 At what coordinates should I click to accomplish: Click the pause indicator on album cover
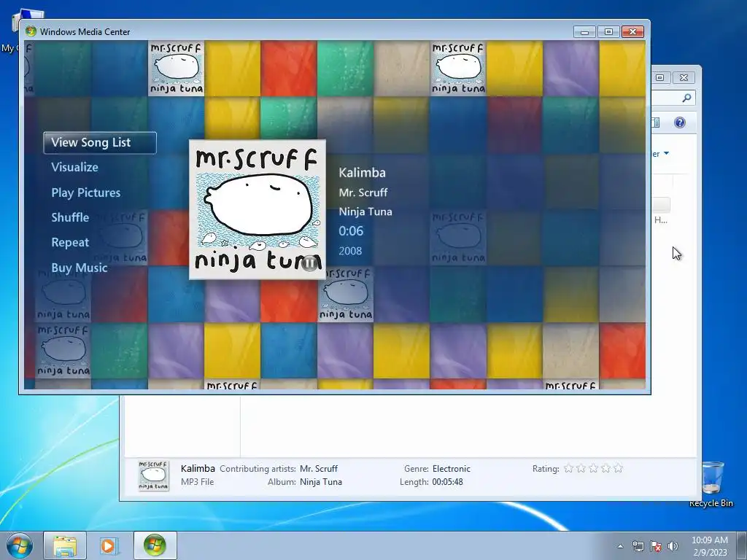[x=309, y=262]
